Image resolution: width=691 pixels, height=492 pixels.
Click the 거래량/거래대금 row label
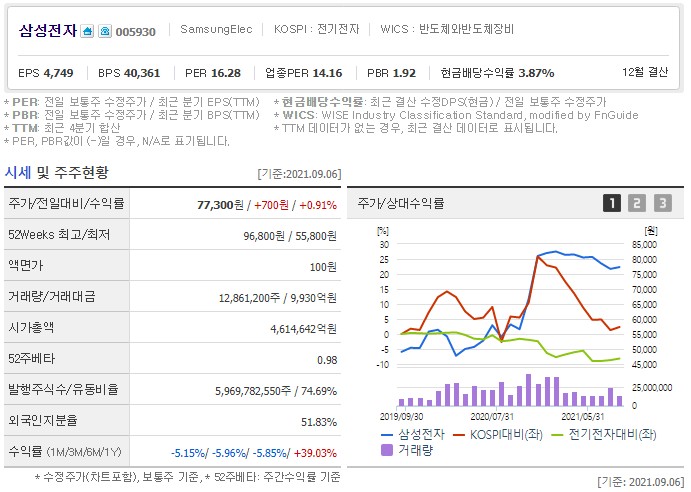(52, 296)
